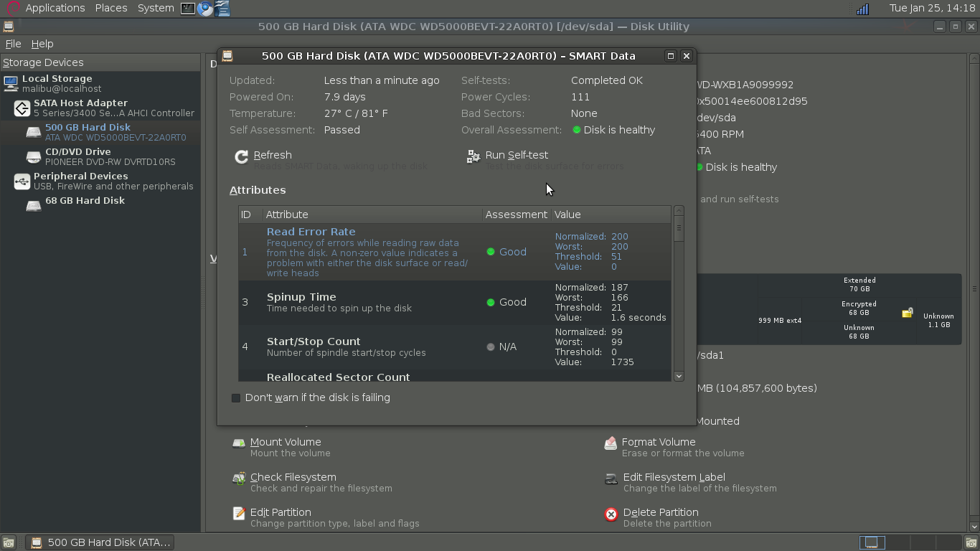
Task: Click the Read Error Rate attribute link
Action: [x=311, y=231]
